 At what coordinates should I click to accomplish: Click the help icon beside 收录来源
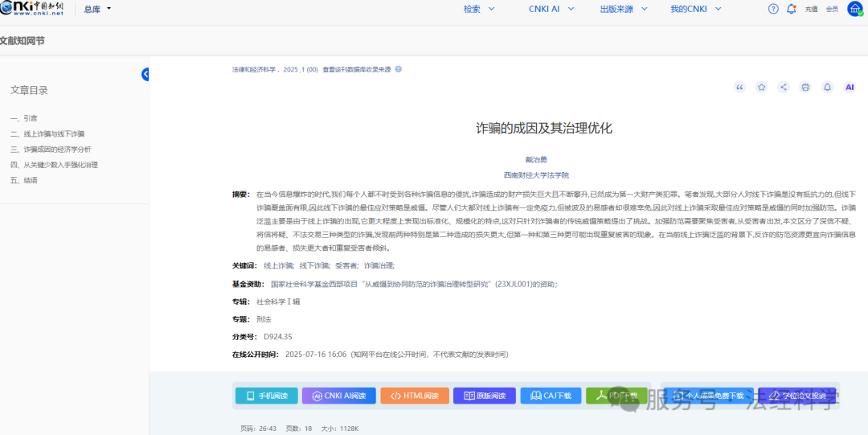click(398, 69)
